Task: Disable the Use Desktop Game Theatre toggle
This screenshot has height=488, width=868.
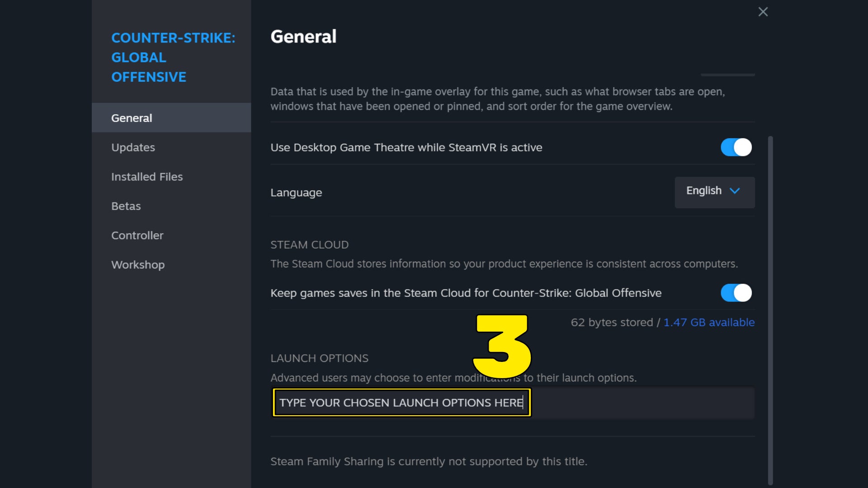Action: coord(736,147)
